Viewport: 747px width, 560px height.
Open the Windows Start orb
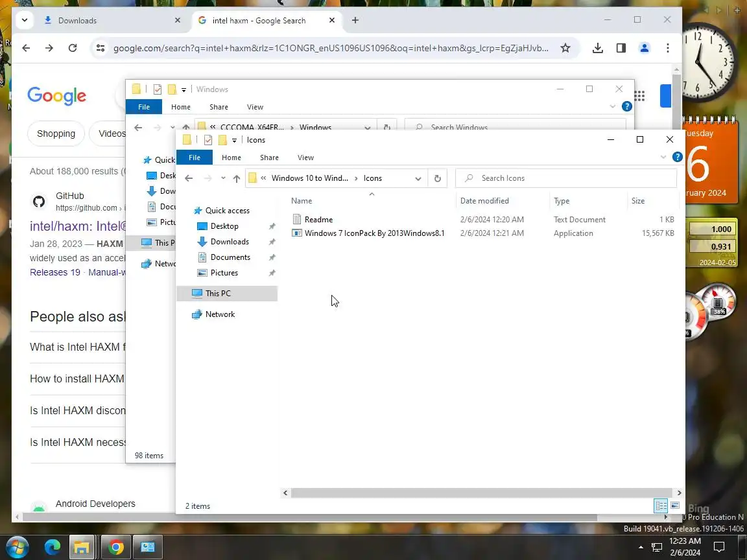17,547
